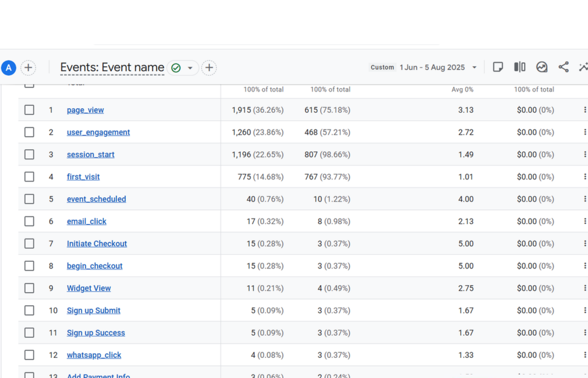Open the annotations note icon
The image size is (588, 378).
pyautogui.click(x=498, y=67)
